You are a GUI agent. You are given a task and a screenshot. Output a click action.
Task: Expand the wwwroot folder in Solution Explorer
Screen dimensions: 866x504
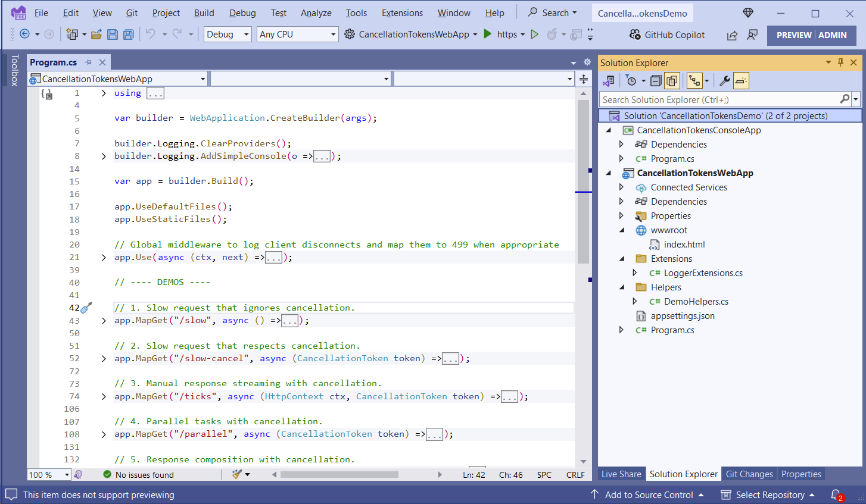(622, 230)
